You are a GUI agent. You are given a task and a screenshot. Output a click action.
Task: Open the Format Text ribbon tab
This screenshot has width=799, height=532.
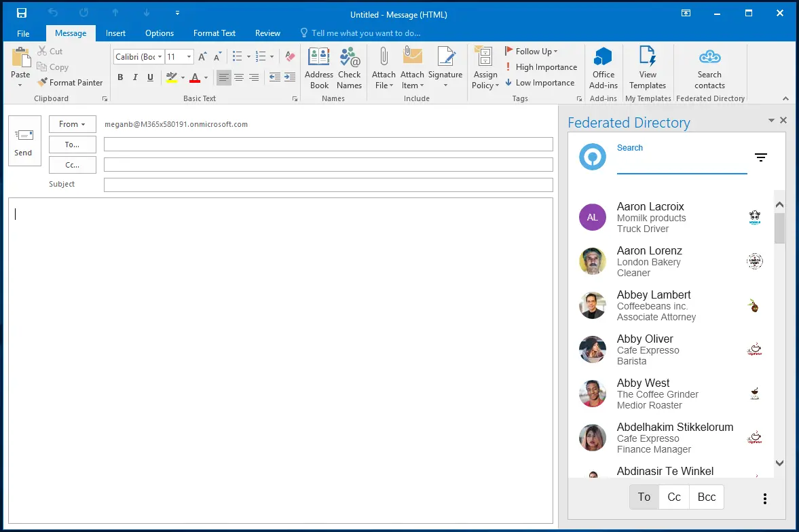214,33
